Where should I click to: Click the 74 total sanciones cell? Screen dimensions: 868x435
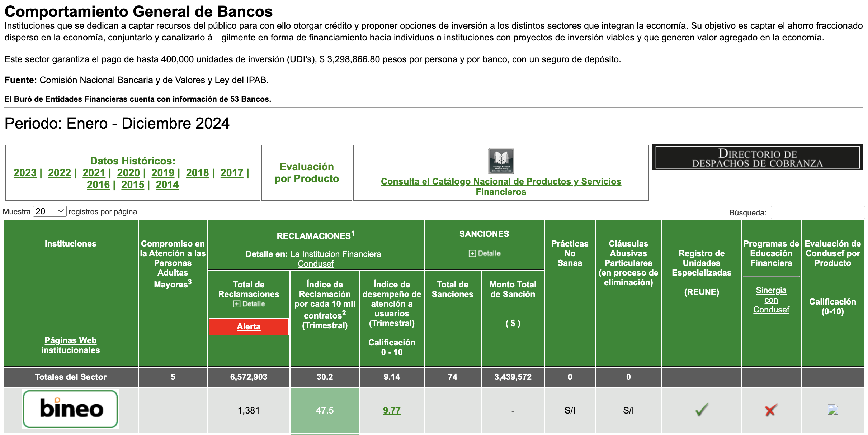click(x=452, y=377)
